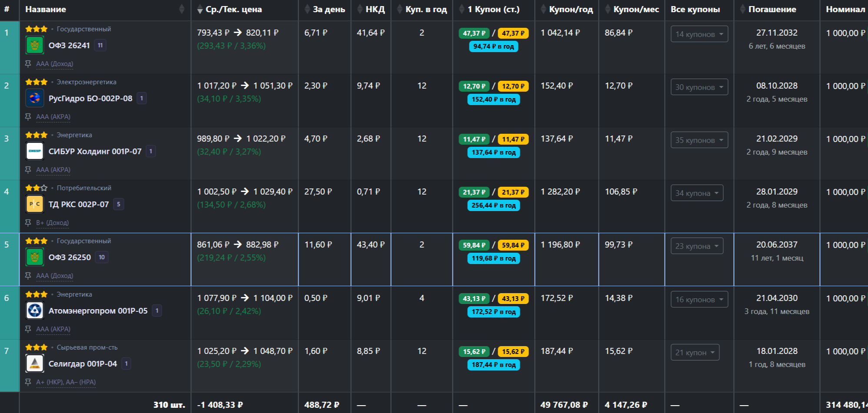868x413 pixels.
Task: Click the pin icon beside A+ (НКР), AA– (НРА)
Action: (28, 382)
